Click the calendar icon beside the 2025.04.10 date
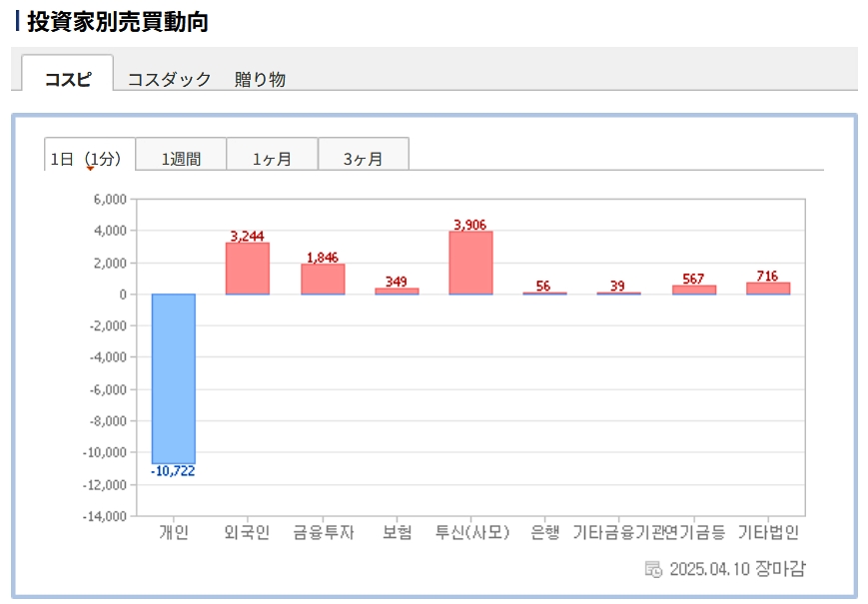868x604 pixels. [653, 569]
